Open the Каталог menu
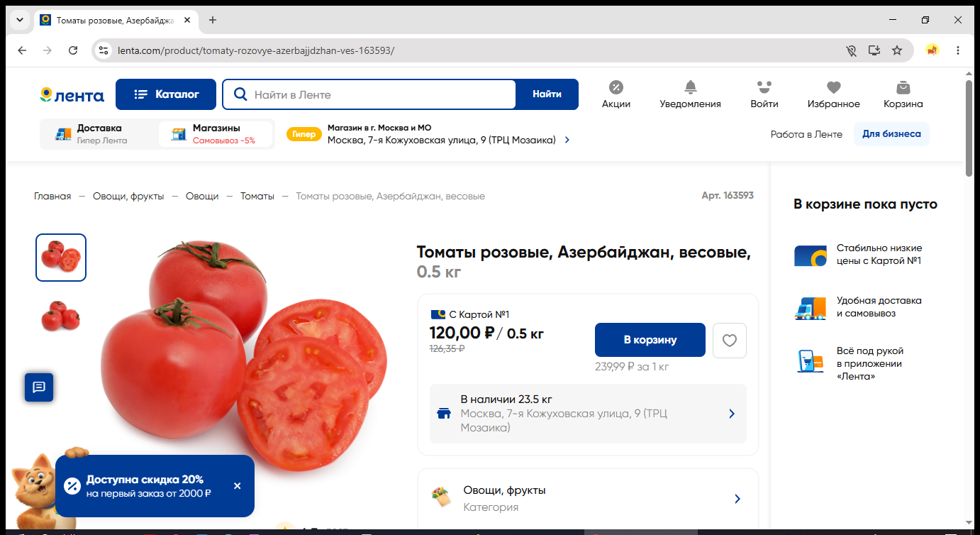 (166, 94)
